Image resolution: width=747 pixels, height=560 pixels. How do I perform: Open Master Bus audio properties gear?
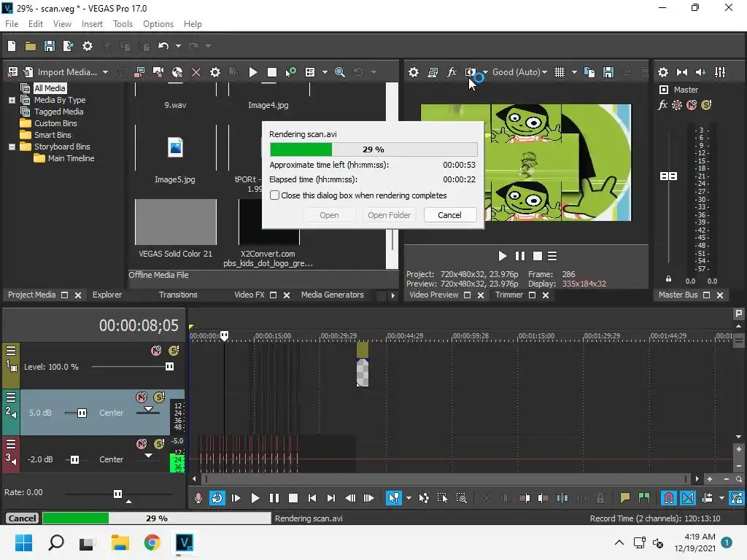662,72
